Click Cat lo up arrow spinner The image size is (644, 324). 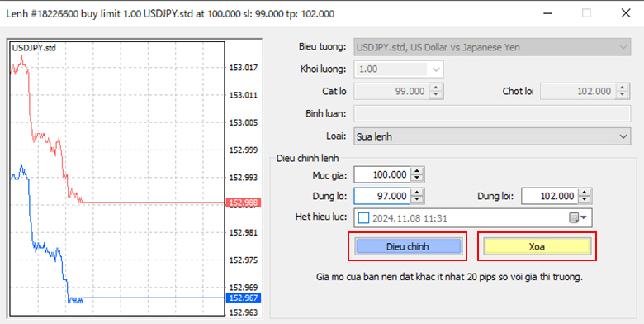coord(436,88)
